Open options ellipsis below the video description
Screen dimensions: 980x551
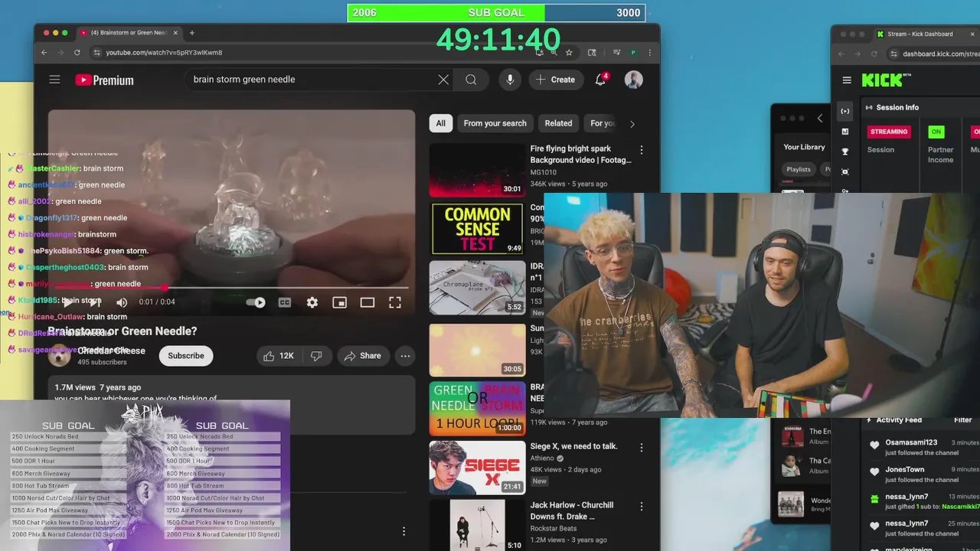coord(403,531)
